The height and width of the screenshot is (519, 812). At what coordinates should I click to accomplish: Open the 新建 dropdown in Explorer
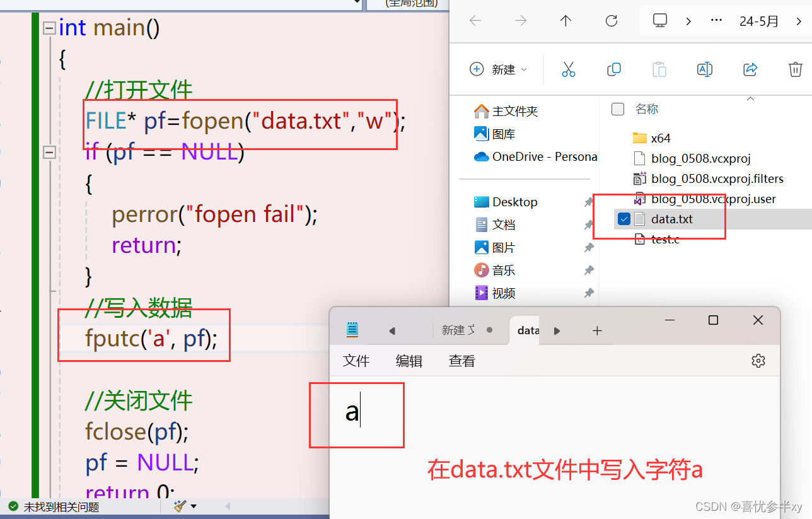tap(499, 69)
